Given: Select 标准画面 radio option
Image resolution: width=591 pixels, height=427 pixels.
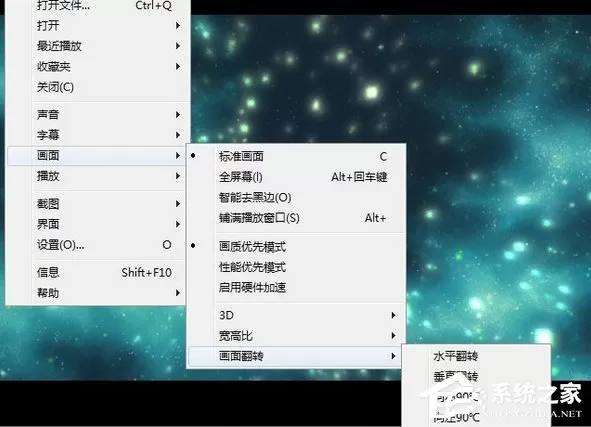Looking at the screenshot, I should point(296,156).
